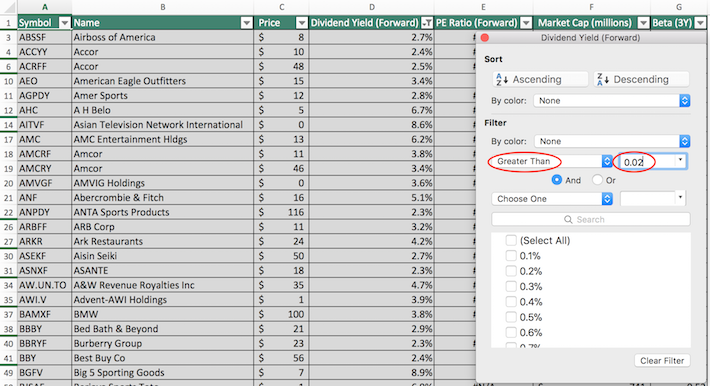Open the Filter By color dropdown
The image size is (710, 386).
[x=612, y=141]
